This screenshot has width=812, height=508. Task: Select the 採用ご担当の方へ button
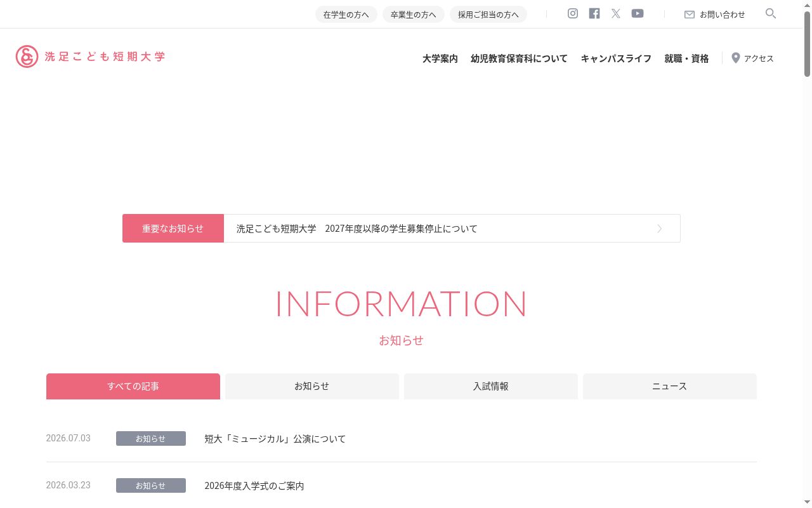click(488, 15)
